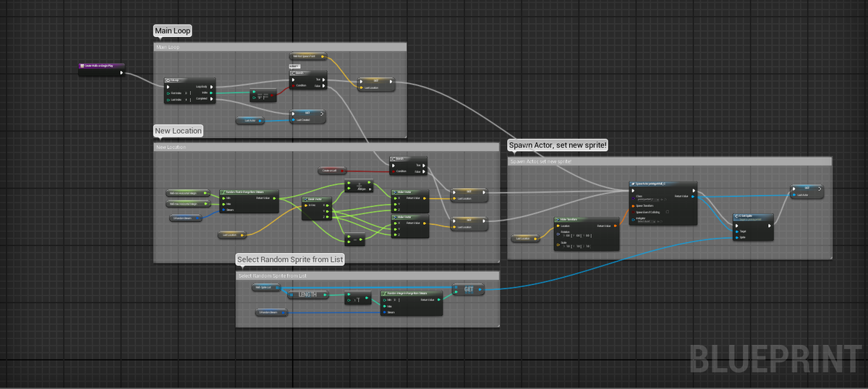868x389 pixels.
Task: Edit the ForLoop Last Index value field
Action: coord(187,100)
